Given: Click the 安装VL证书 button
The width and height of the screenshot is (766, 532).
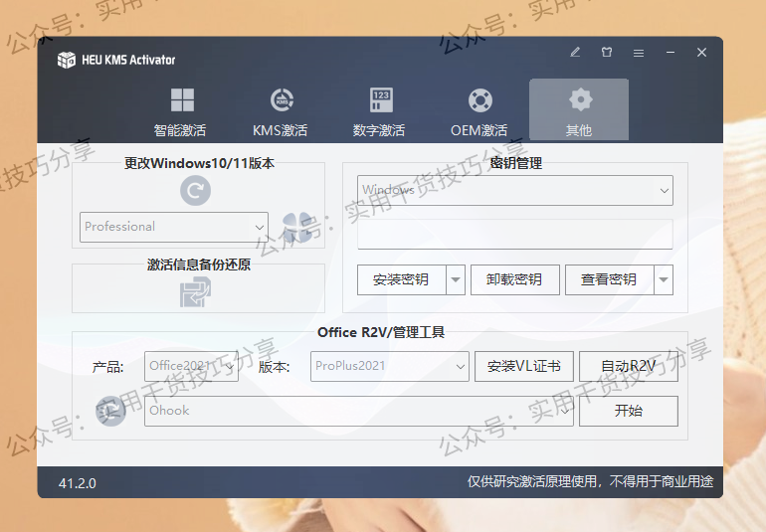Looking at the screenshot, I should click(x=524, y=366).
